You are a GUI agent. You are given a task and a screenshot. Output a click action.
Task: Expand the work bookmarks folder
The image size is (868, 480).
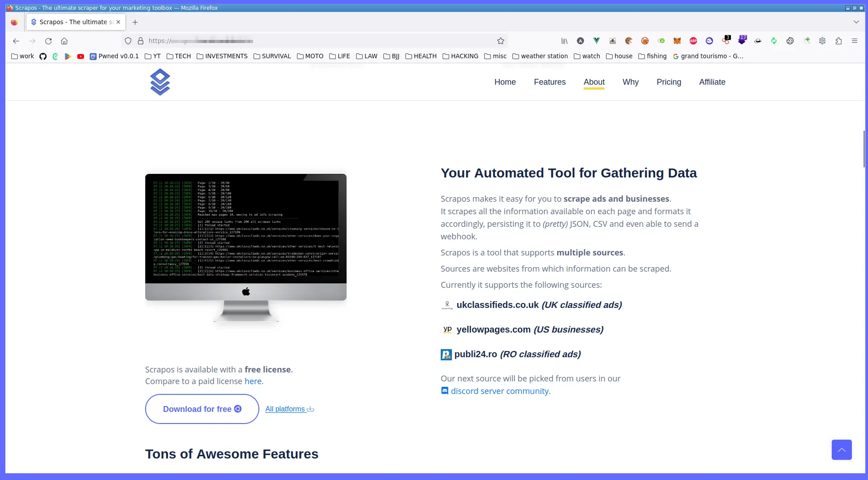pos(22,56)
